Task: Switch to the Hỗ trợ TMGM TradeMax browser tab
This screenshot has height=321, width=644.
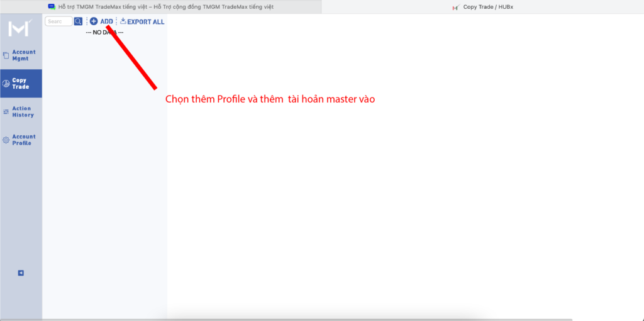Action: coord(160,7)
